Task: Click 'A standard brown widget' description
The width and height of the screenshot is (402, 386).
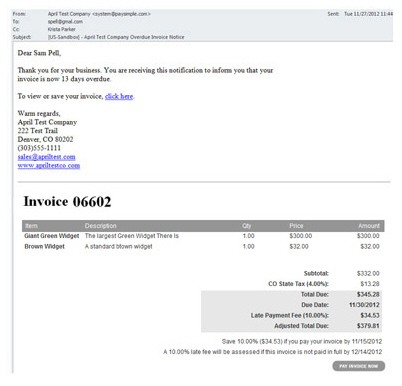Action: pos(118,247)
